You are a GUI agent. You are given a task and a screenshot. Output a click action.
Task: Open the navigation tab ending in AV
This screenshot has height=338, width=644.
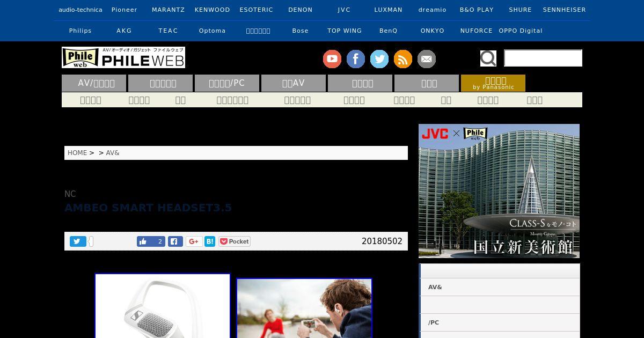pyautogui.click(x=294, y=83)
